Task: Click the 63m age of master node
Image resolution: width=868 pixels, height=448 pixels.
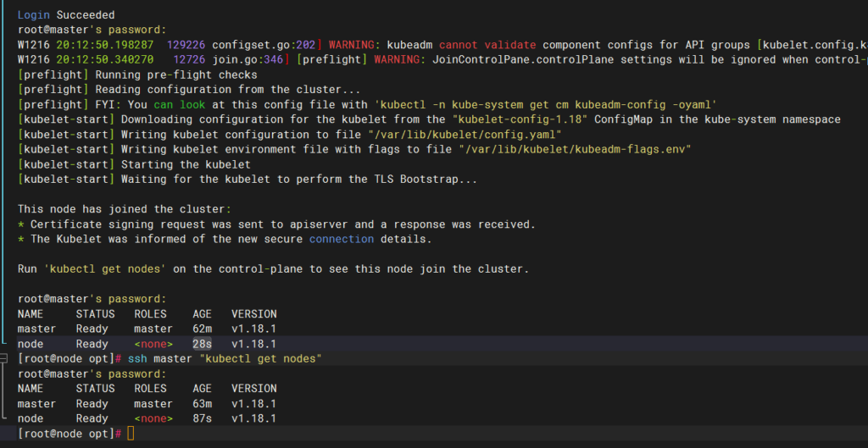Action: coord(202,403)
